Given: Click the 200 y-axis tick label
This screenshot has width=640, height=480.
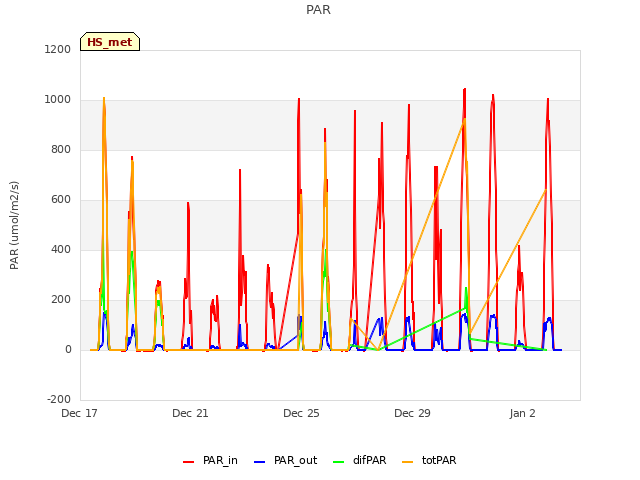Looking at the screenshot, I should [61, 300].
